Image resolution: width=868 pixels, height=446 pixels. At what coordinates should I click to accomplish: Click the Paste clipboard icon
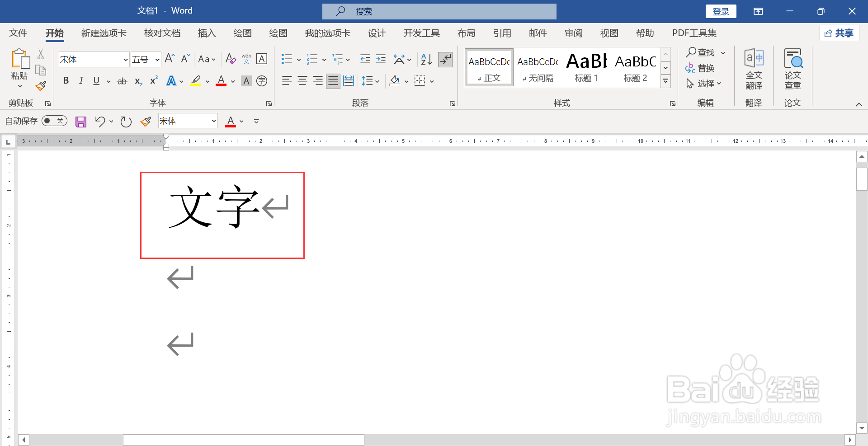click(x=20, y=59)
